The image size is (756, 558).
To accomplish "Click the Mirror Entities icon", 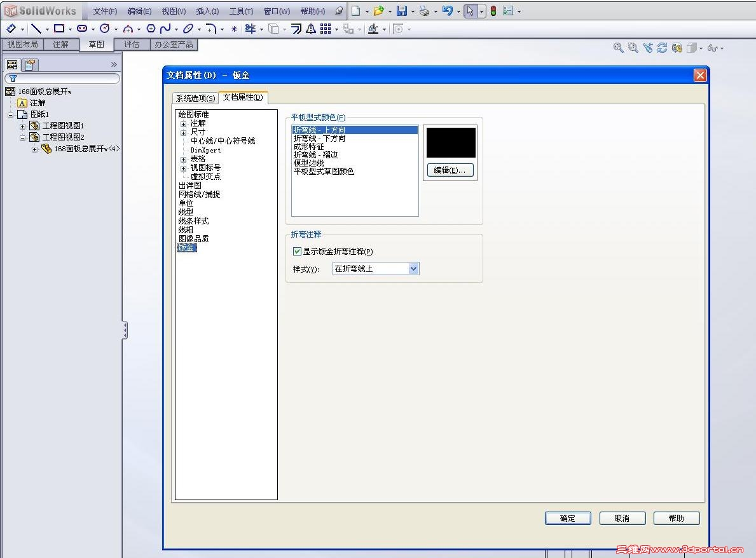I will coord(311,29).
